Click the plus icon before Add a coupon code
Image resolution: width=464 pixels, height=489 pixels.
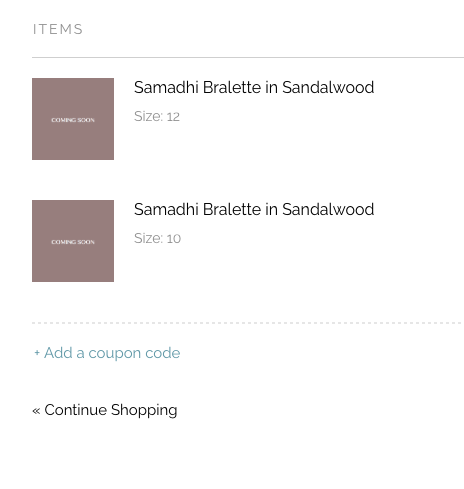[37, 353]
